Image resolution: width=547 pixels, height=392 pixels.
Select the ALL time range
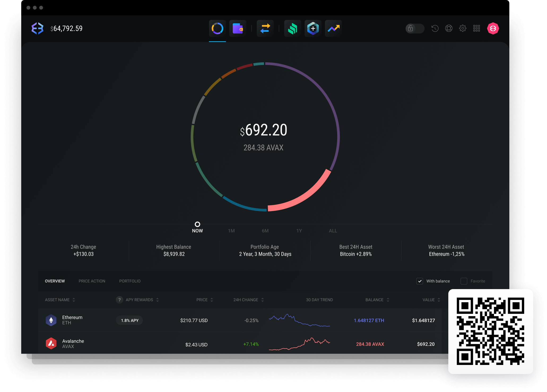pyautogui.click(x=333, y=231)
